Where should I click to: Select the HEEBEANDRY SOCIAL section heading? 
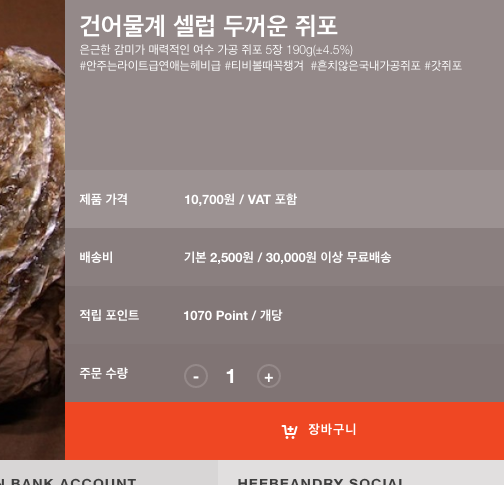coord(320,481)
